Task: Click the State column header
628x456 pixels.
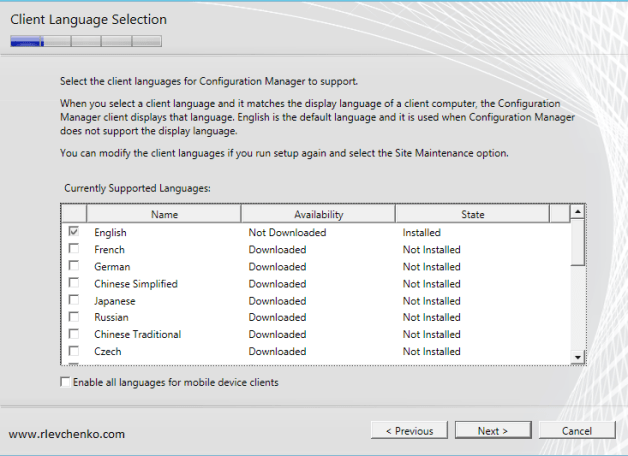Action: click(x=472, y=214)
